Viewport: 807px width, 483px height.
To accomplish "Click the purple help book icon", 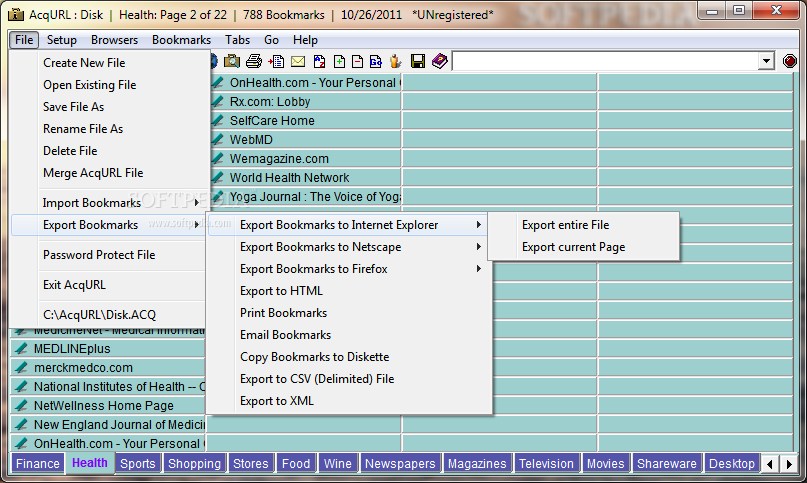I will pyautogui.click(x=440, y=61).
